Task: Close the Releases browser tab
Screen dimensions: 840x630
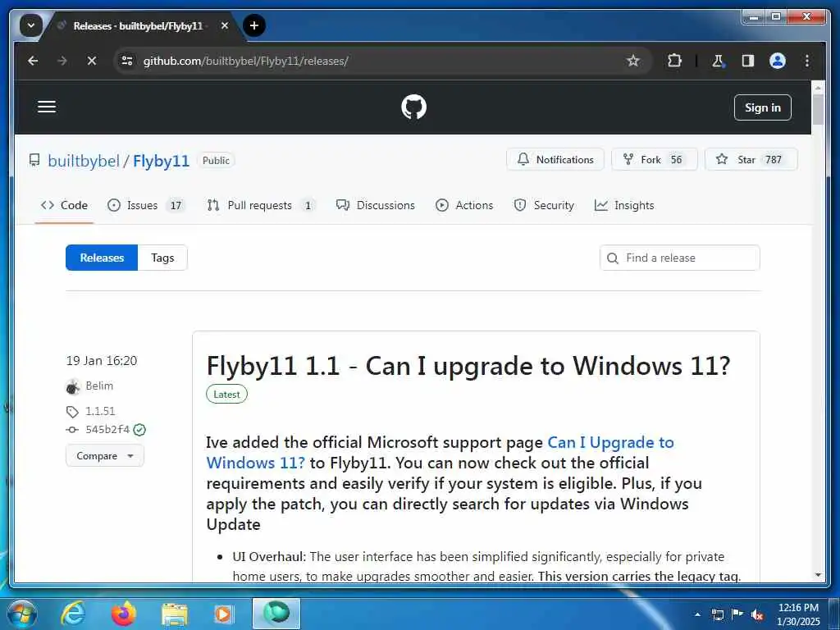Action: click(225, 25)
